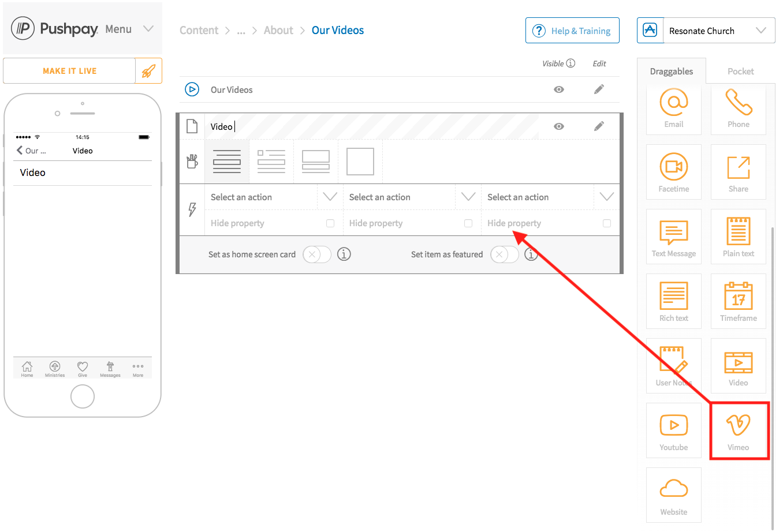Toggle the eye visibility icon for Our Videos

point(558,89)
